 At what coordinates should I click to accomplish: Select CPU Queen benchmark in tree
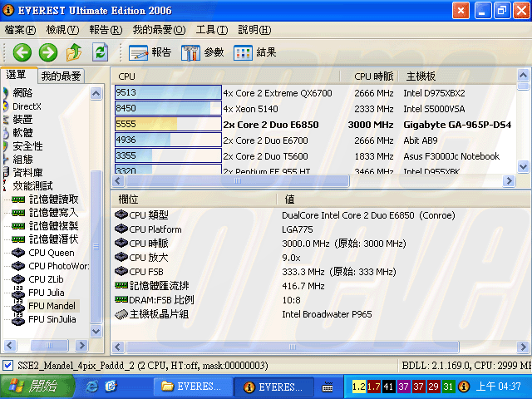(51, 253)
